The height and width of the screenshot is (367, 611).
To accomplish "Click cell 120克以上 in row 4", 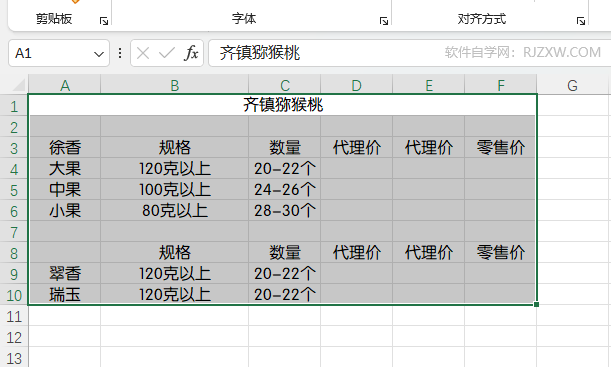I will tap(175, 169).
